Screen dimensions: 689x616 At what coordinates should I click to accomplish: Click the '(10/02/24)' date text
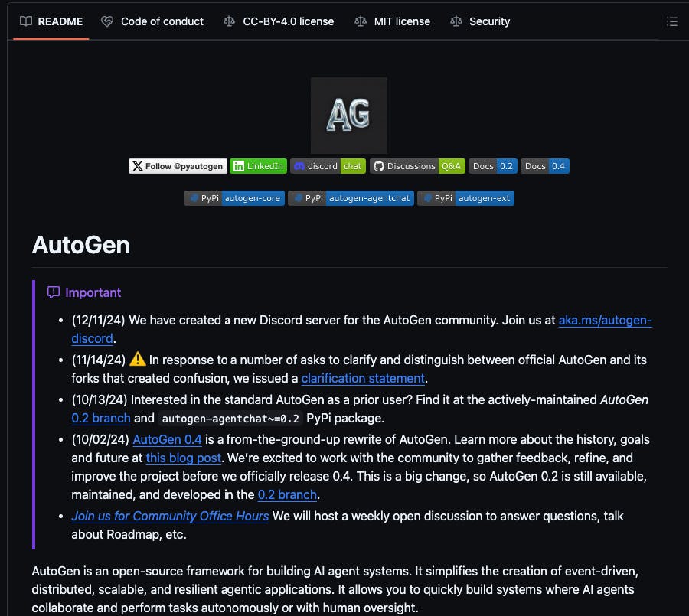(100, 440)
